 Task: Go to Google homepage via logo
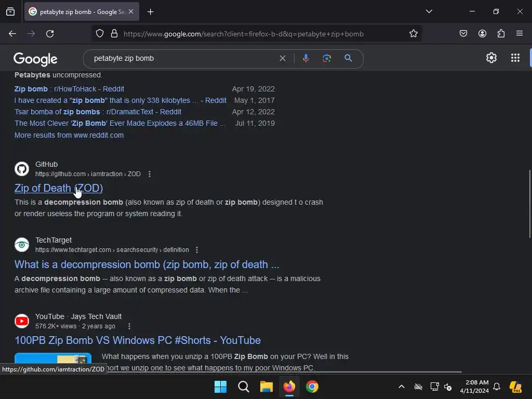[x=35, y=59]
